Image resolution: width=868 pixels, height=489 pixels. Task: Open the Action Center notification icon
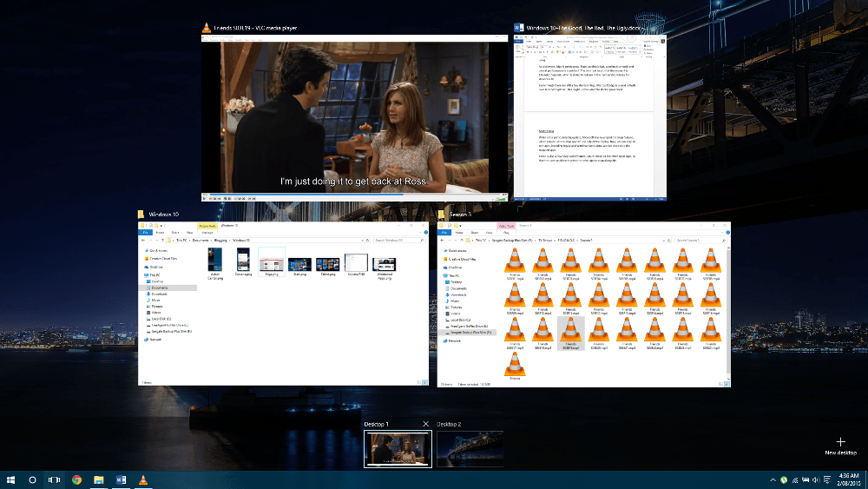tap(827, 480)
